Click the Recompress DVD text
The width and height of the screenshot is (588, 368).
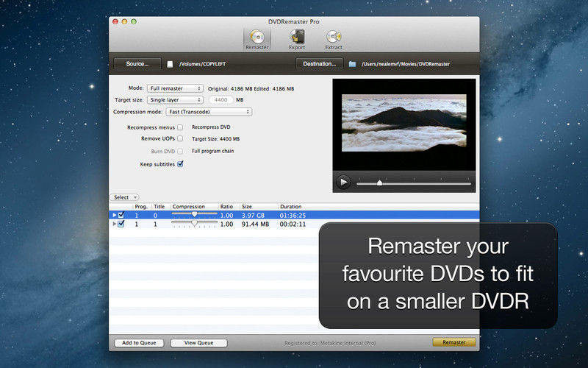point(211,127)
